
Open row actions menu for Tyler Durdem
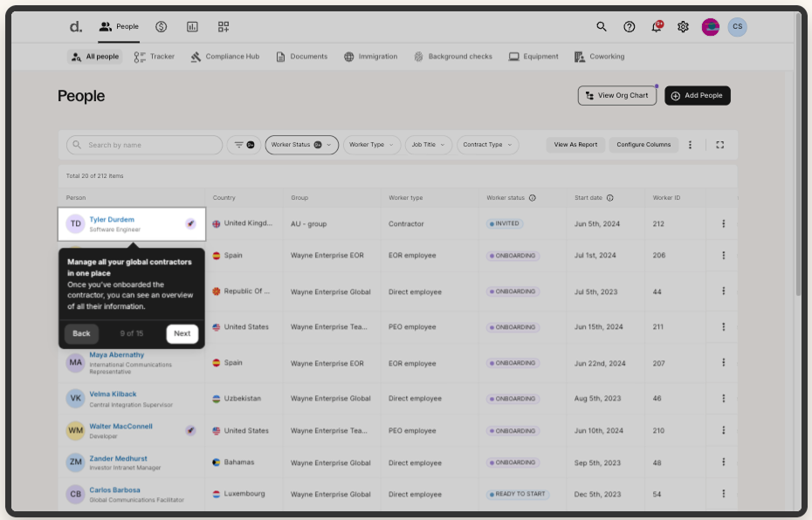pyautogui.click(x=724, y=223)
